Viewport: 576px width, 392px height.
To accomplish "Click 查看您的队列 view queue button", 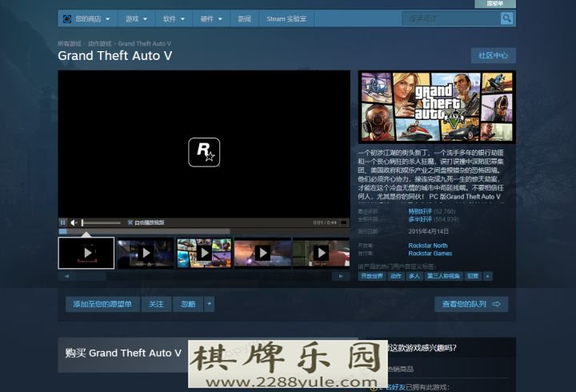I will click(471, 304).
